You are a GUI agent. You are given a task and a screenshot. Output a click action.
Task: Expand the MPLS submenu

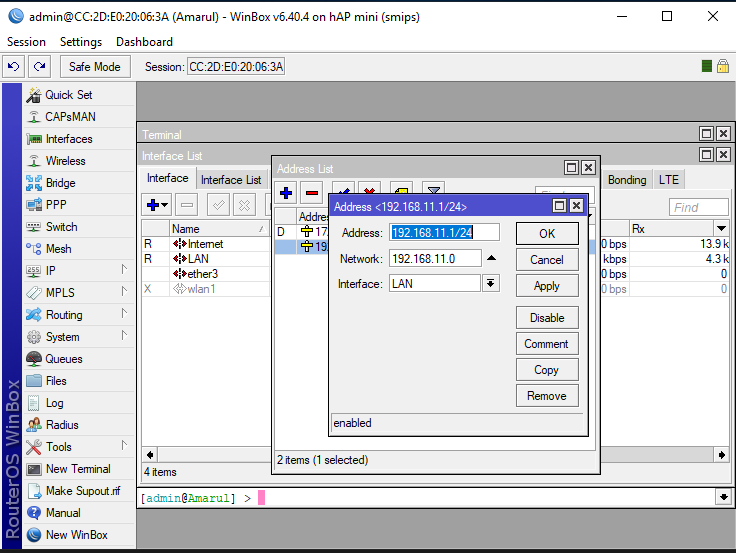79,293
